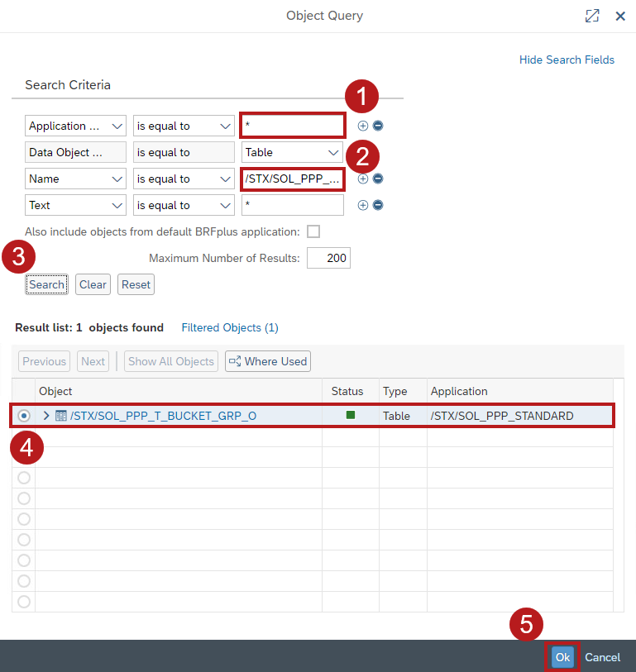
Task: Maximize the Object Query dialog
Action: point(592,16)
